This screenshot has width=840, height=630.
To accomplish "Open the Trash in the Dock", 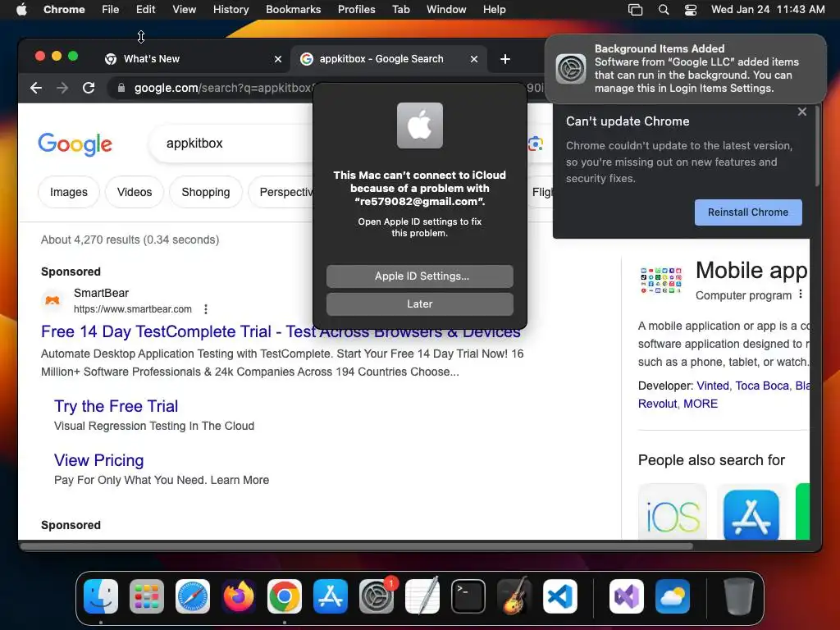I will click(739, 596).
